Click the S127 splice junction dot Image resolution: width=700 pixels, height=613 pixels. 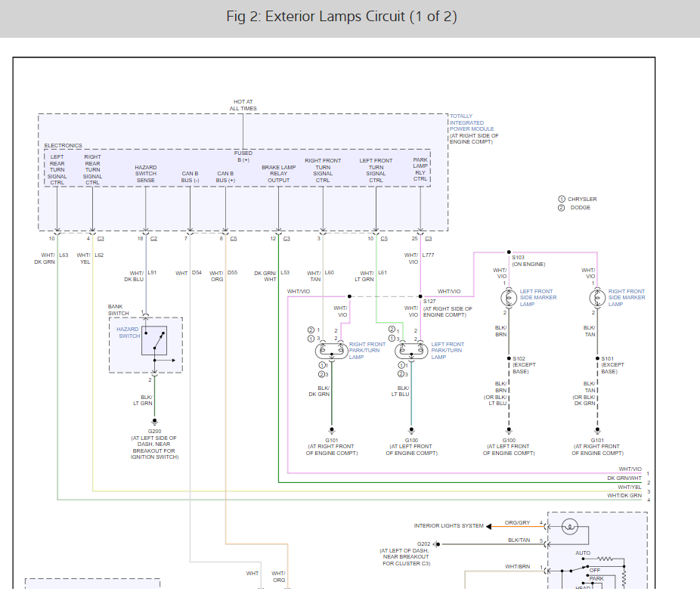pyautogui.click(x=420, y=296)
